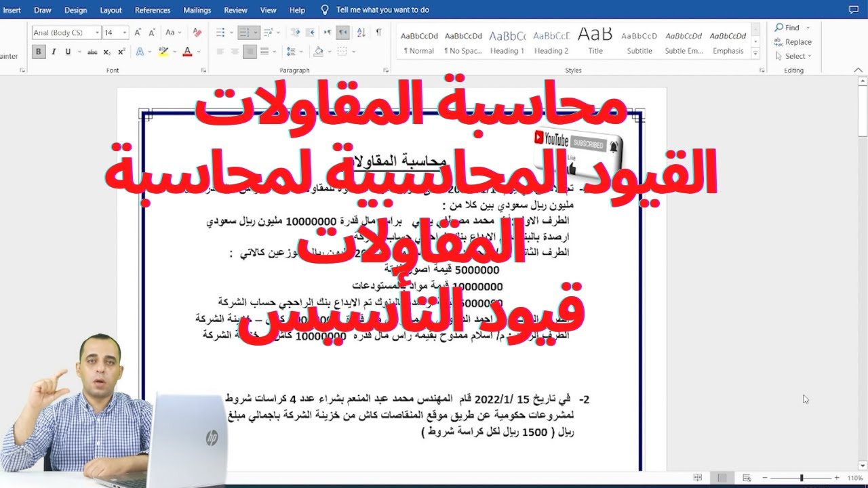
Task: Open the References tab
Action: 153,10
